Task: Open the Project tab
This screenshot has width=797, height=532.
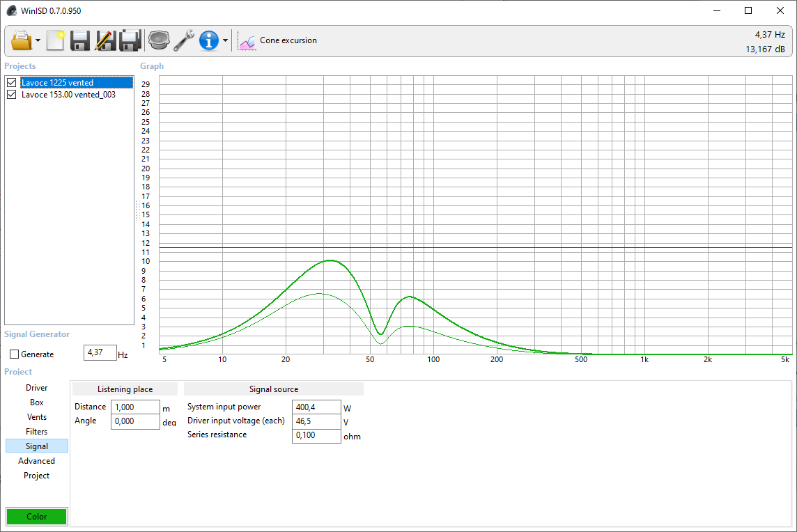Action: pyautogui.click(x=37, y=476)
